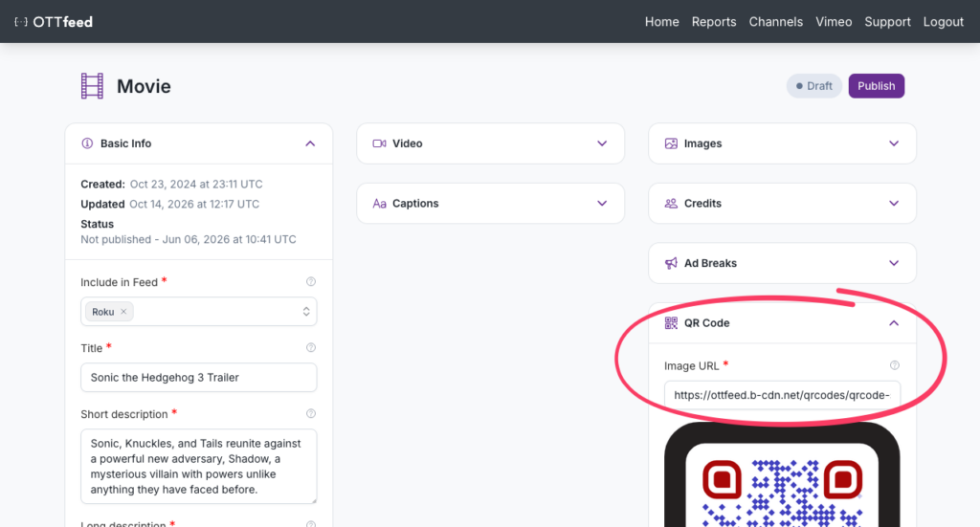The width and height of the screenshot is (980, 527).
Task: Click the 'Not published' status text
Action: [116, 239]
